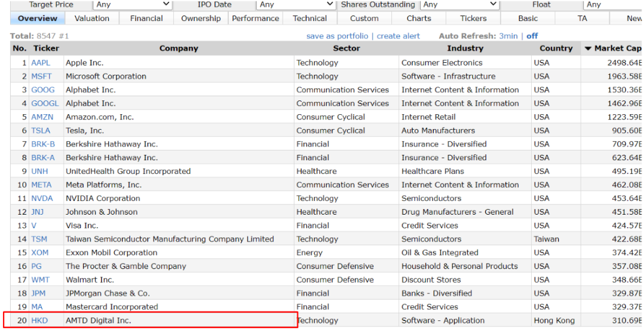The height and width of the screenshot is (330, 644).
Task: Open the Ownership tab
Action: coord(201,19)
